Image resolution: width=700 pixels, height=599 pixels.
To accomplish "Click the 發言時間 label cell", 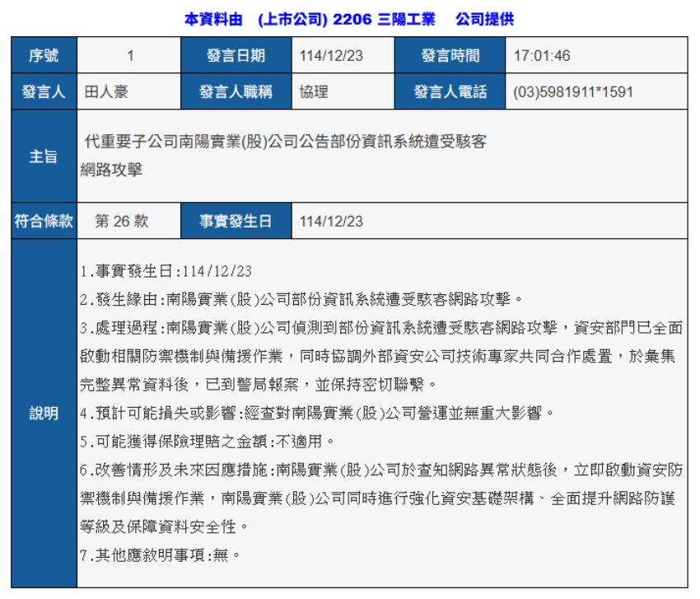I will point(450,56).
